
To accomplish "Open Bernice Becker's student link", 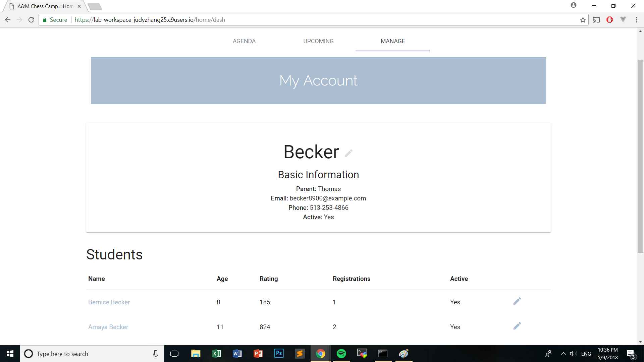I will coord(109,302).
